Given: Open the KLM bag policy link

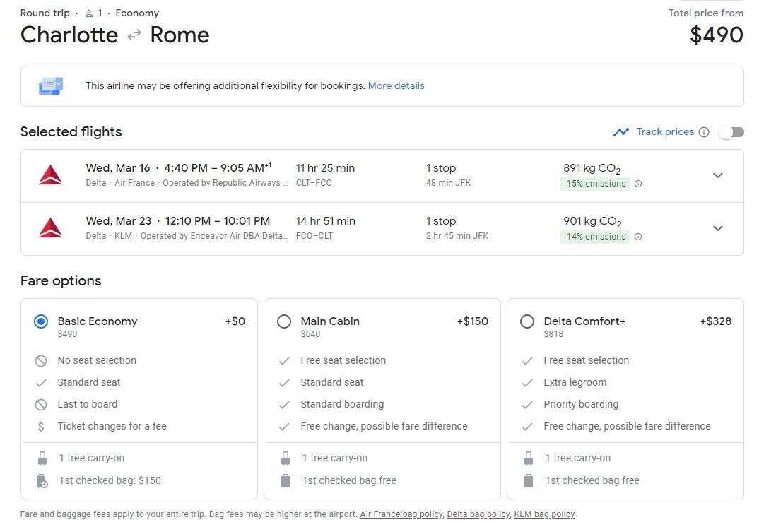Looking at the screenshot, I should pos(543,514).
